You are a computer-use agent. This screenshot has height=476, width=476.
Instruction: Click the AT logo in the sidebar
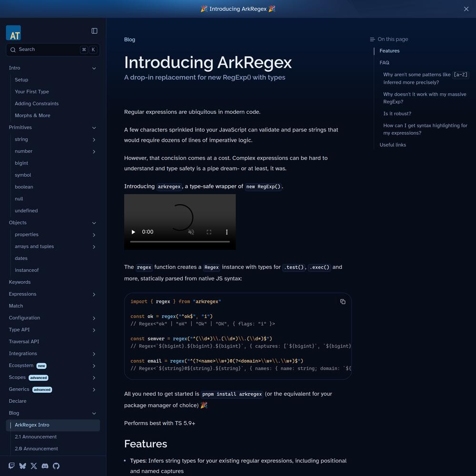pyautogui.click(x=13, y=33)
